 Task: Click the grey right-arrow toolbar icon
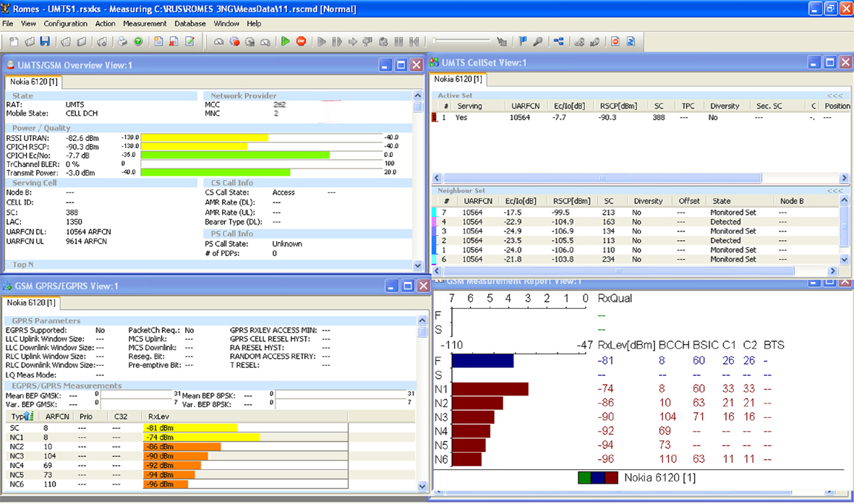coord(352,41)
